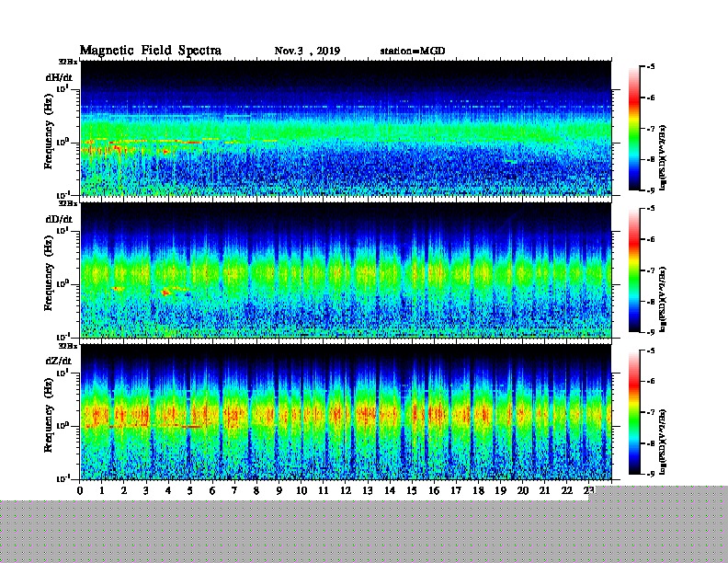This screenshot has width=728, height=563.
Task: Click the -5 tick on dD/dt colorbar
Action: pos(651,209)
